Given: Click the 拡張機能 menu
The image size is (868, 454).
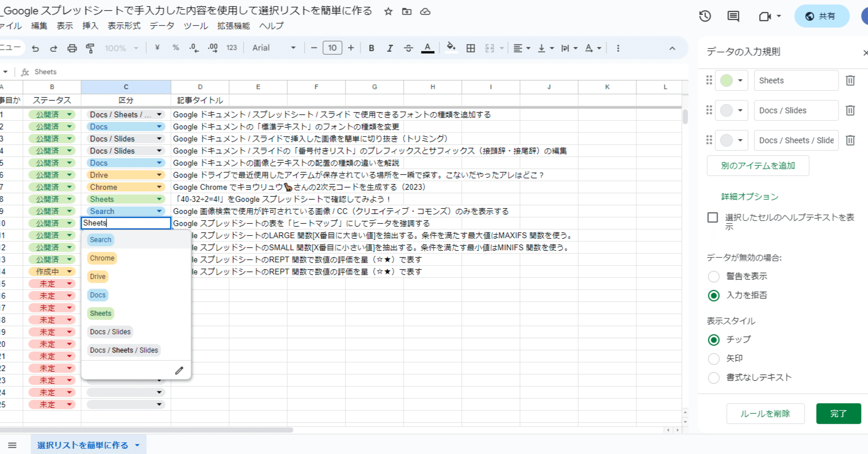Looking at the screenshot, I should pos(233,25).
